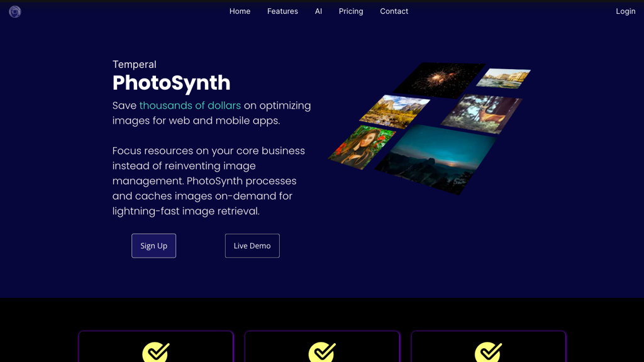Select the AI nav item

pyautogui.click(x=318, y=11)
